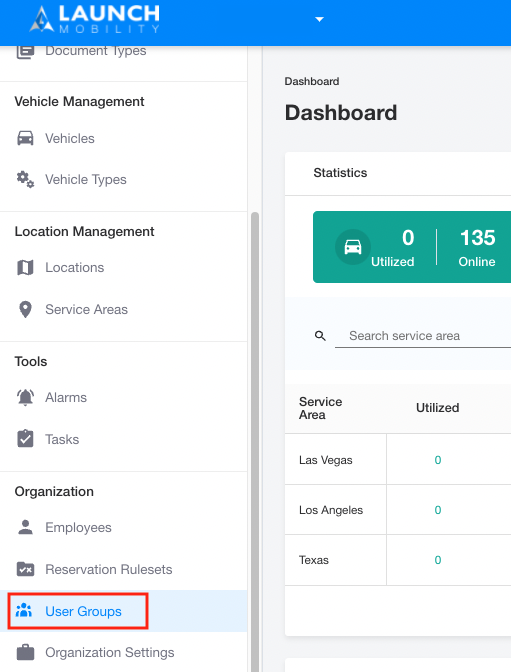
Task: Click the search magnifier icon
Action: click(x=320, y=336)
